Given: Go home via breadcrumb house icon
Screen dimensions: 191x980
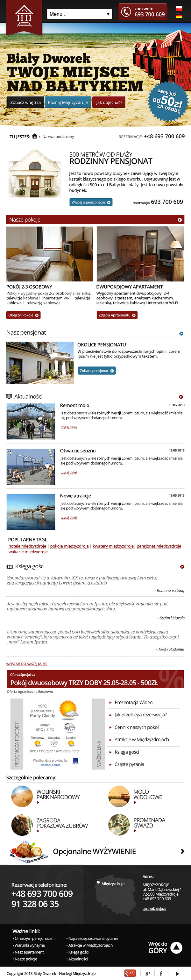Looking at the screenshot, I should tap(35, 136).
